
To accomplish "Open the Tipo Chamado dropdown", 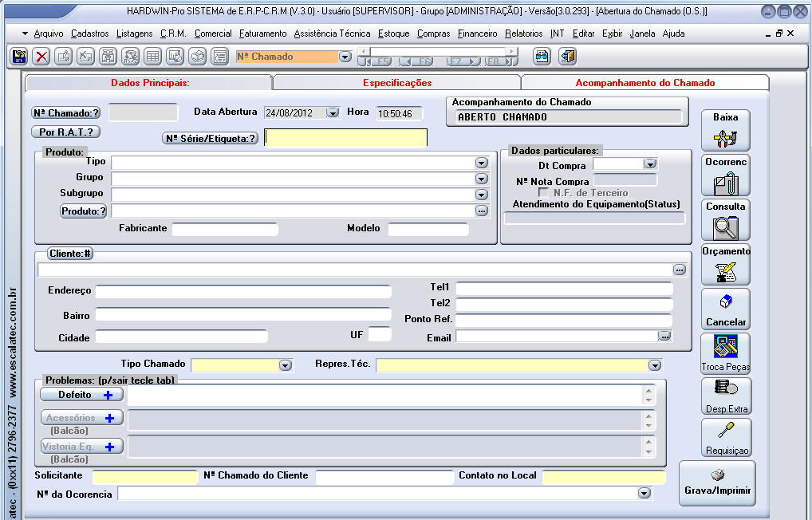I will [285, 365].
